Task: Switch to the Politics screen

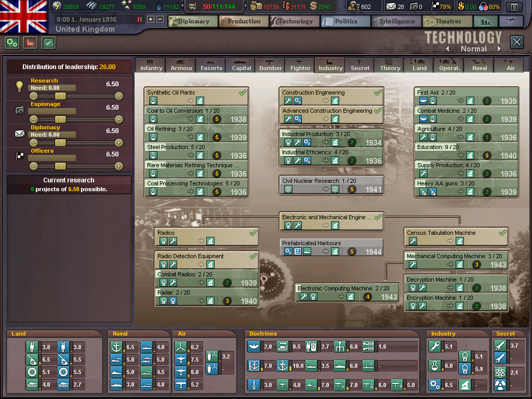Action: click(x=345, y=21)
